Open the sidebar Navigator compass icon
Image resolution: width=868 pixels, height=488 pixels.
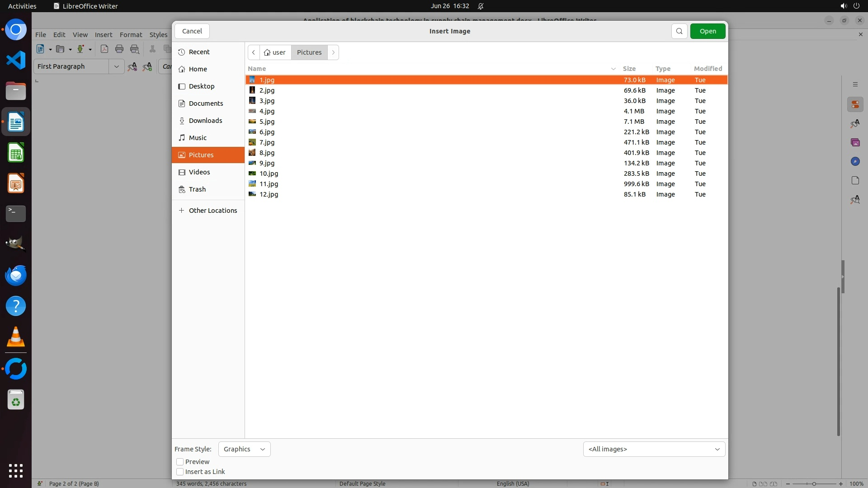pos(855,162)
